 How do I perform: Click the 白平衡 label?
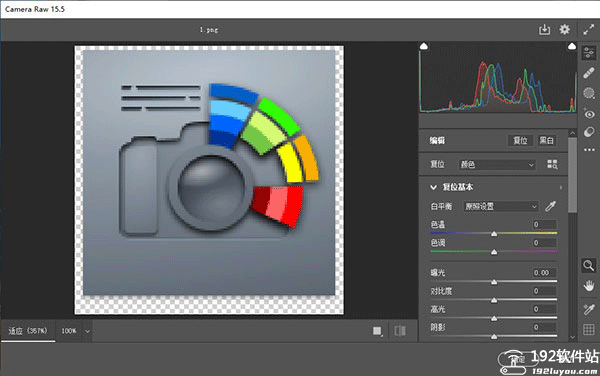(441, 207)
